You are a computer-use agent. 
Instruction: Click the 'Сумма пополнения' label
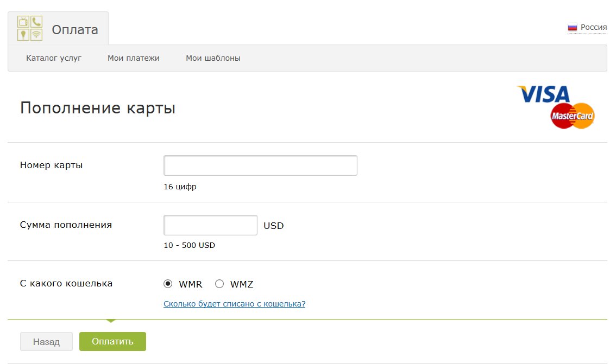[66, 225]
